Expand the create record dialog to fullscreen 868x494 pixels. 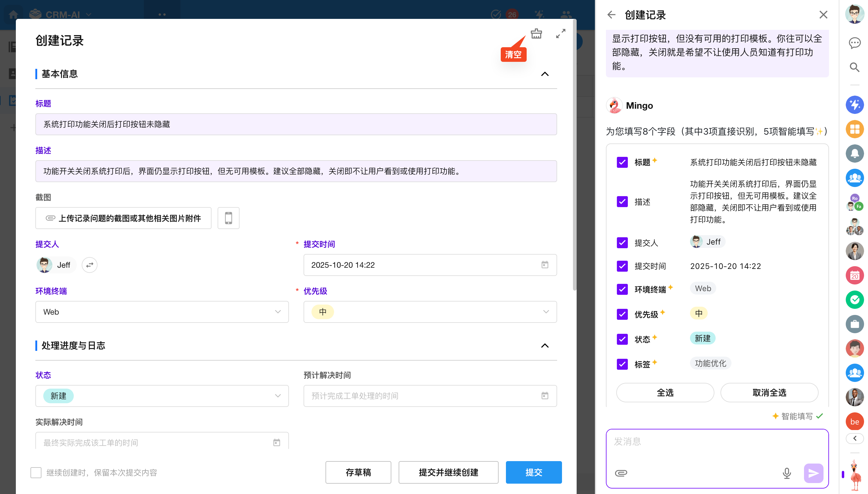[x=560, y=34]
